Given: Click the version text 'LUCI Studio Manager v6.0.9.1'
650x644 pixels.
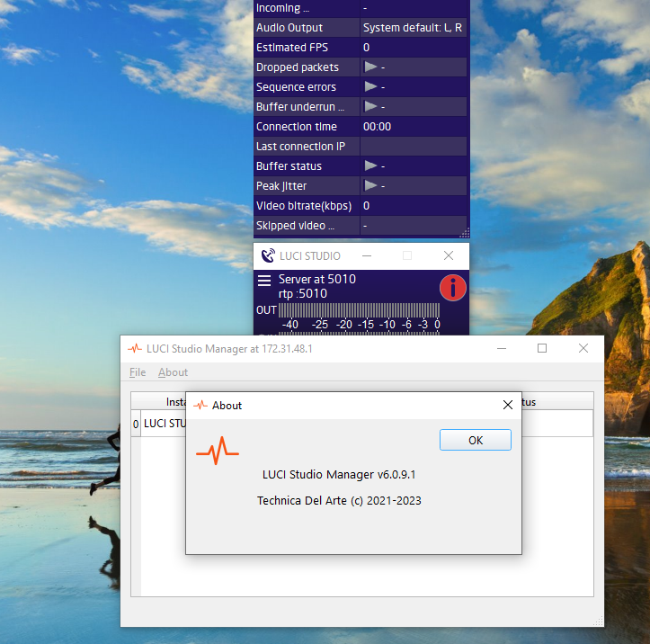Looking at the screenshot, I should [339, 474].
